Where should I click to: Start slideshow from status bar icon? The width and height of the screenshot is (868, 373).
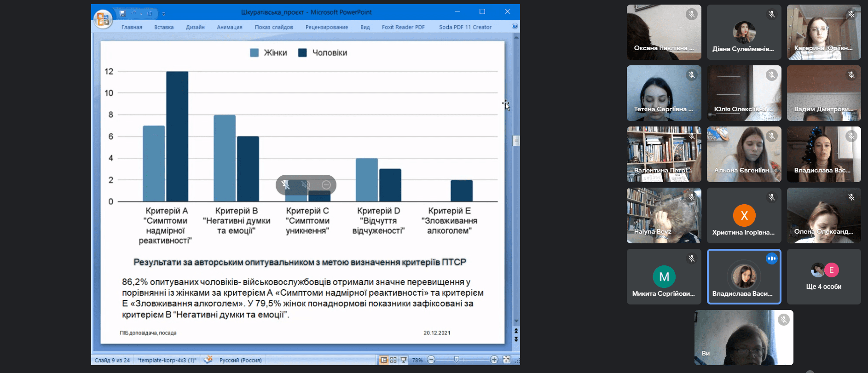404,360
